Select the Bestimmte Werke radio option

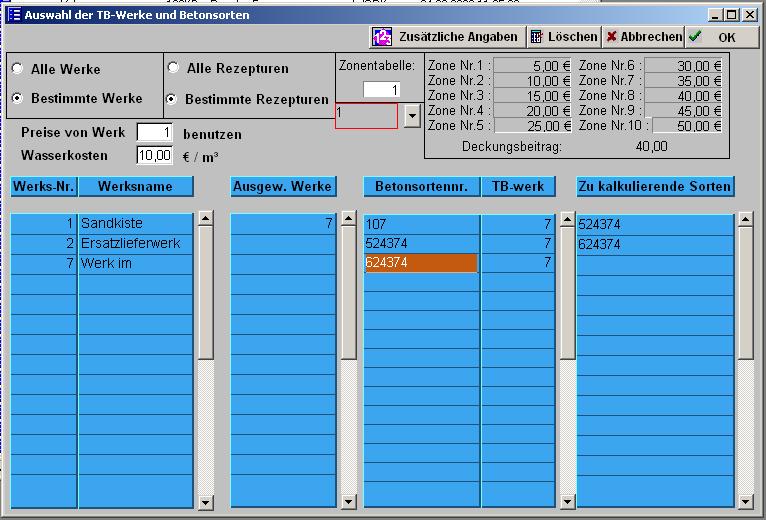[x=18, y=99]
